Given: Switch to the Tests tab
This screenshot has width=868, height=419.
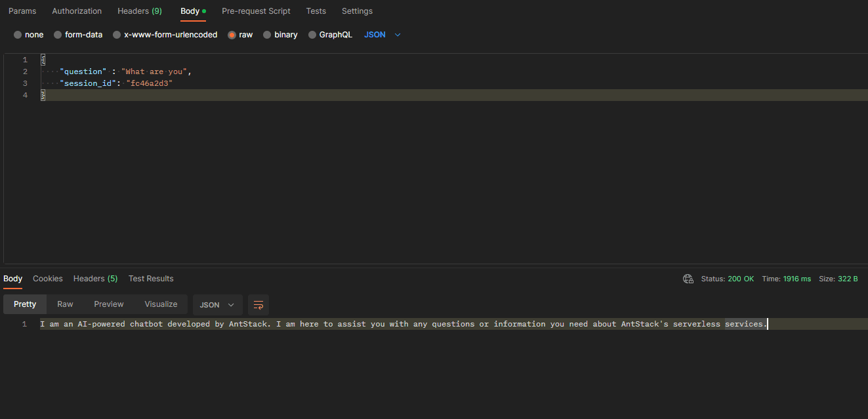Looking at the screenshot, I should [x=316, y=11].
